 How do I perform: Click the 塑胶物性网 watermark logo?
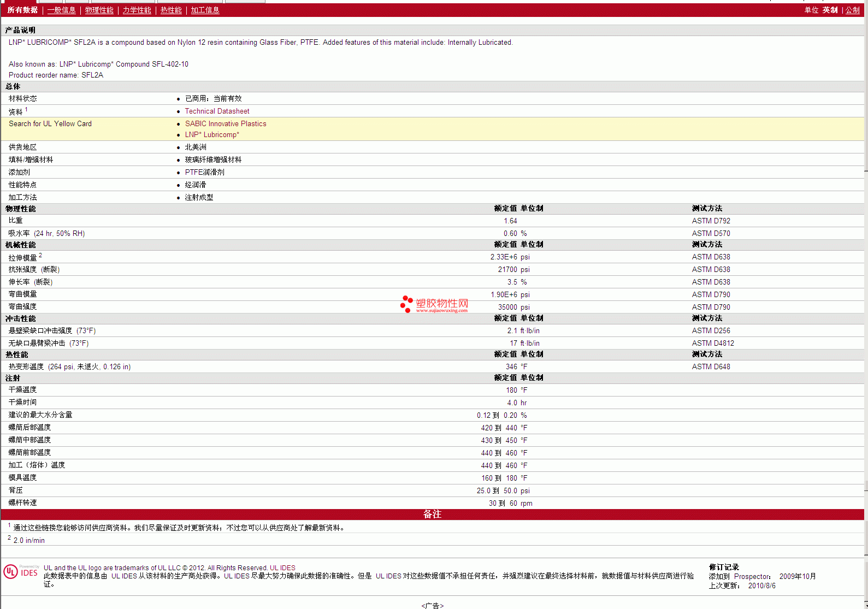pyautogui.click(x=434, y=304)
